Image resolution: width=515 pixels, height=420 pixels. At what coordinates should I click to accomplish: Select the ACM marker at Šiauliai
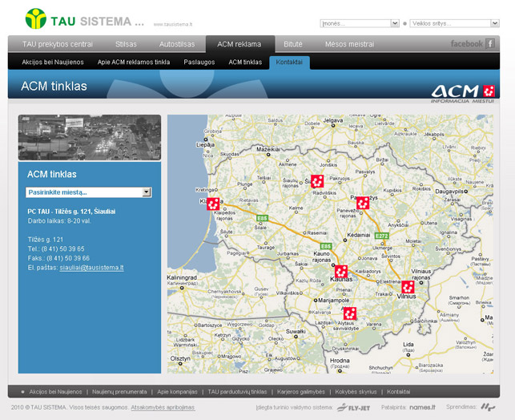tap(317, 181)
